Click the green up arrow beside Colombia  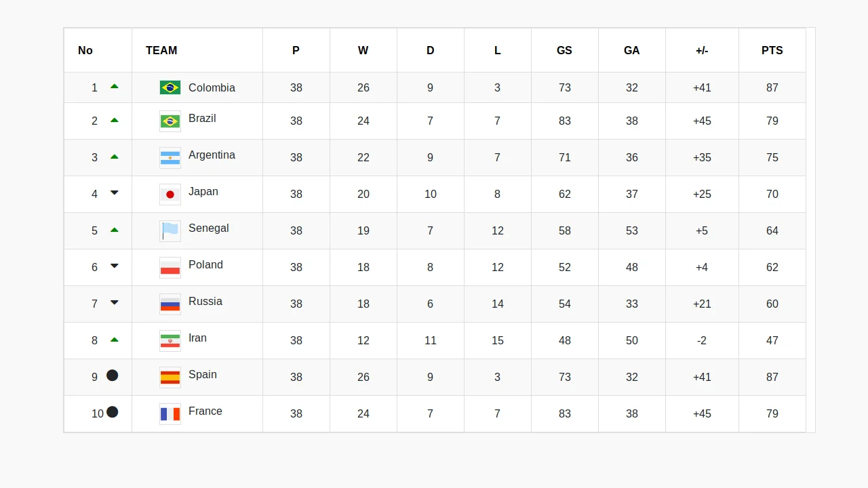(x=115, y=86)
